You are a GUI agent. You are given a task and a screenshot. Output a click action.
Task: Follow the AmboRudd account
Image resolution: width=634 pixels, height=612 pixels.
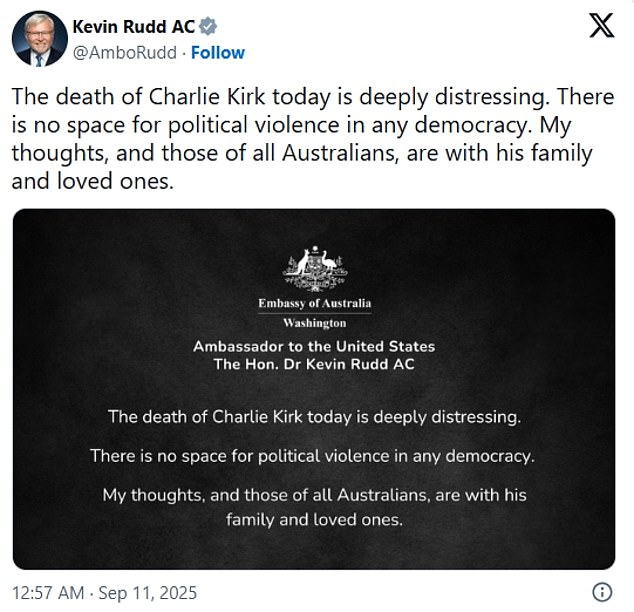point(217,52)
